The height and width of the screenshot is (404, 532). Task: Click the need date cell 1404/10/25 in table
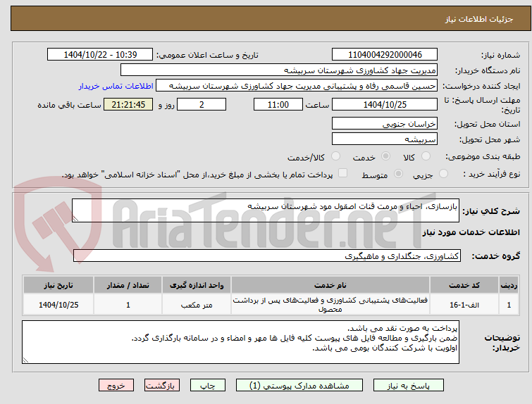[58, 305]
